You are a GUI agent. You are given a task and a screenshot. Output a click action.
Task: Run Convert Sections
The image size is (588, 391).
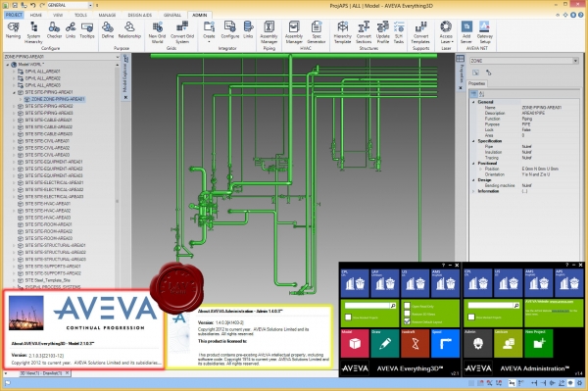tap(364, 32)
